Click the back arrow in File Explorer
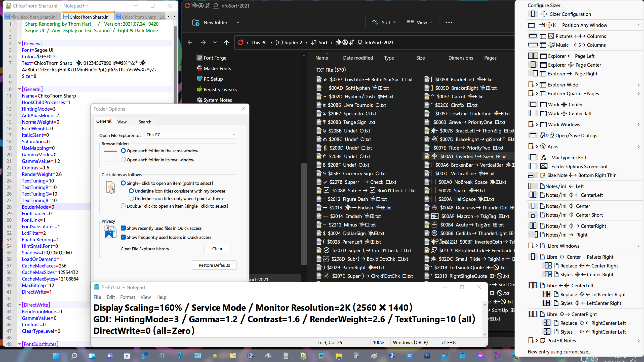 (190, 42)
